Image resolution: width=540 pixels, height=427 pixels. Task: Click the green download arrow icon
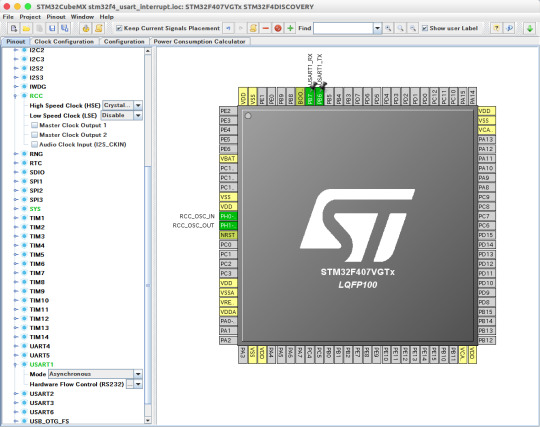pyautogui.click(x=530, y=28)
